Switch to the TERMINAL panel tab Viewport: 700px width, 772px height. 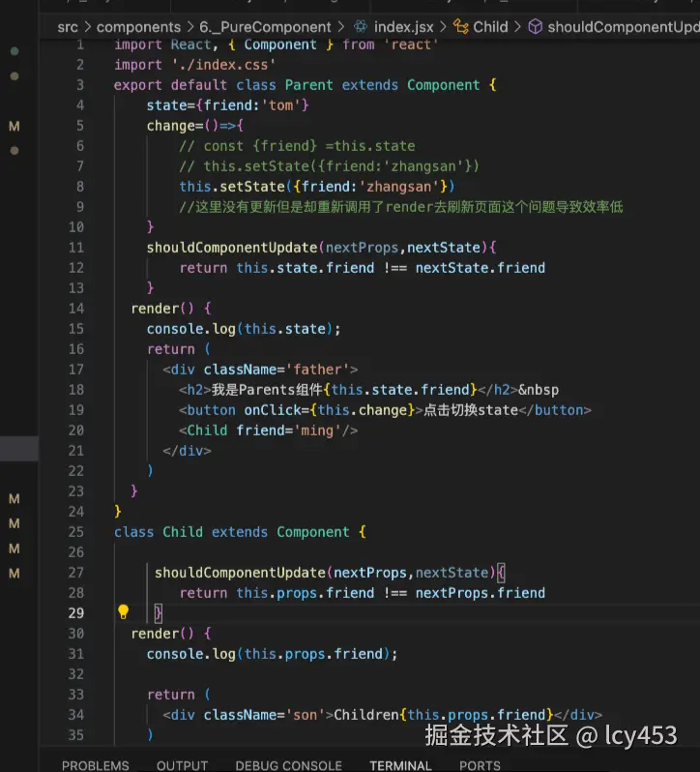tap(400, 765)
